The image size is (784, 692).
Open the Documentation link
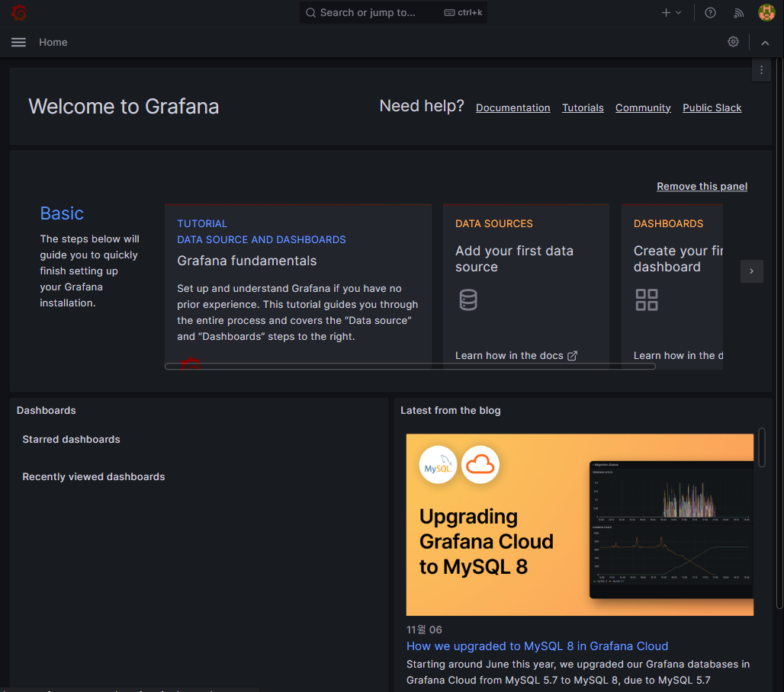tap(512, 108)
